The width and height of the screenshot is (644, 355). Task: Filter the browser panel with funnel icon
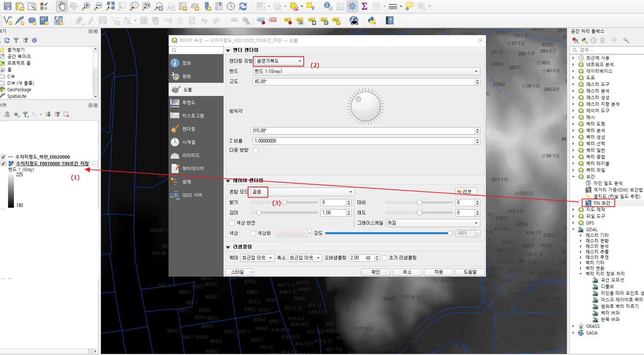pyautogui.click(x=16, y=40)
